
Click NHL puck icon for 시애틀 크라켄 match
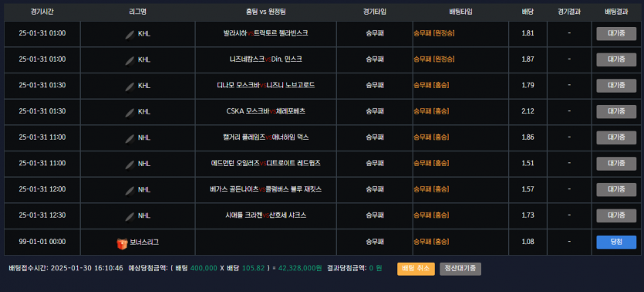130,216
